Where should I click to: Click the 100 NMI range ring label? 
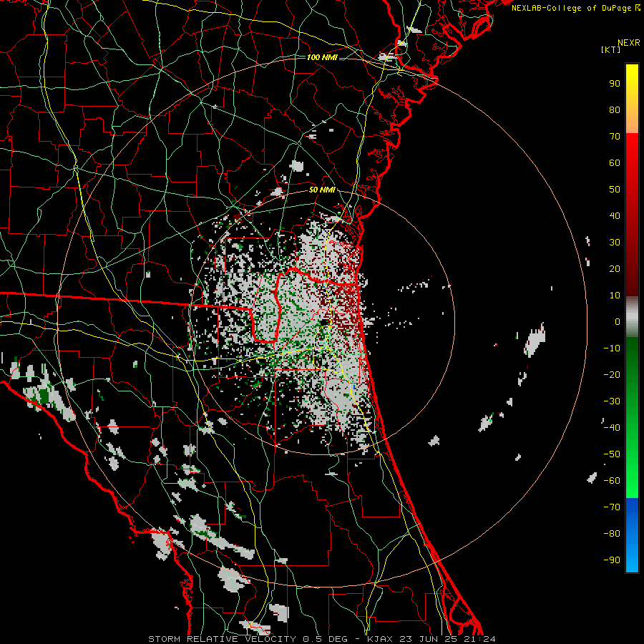pos(322,57)
